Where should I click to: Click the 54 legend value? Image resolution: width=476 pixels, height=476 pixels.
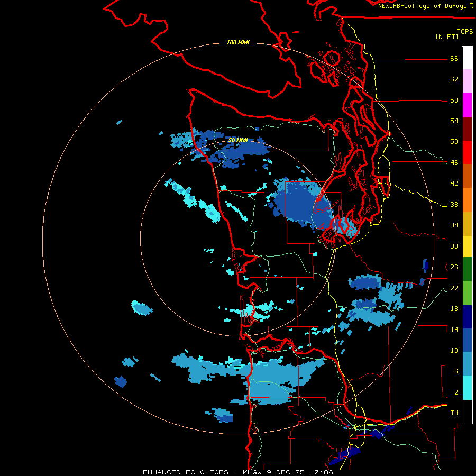tap(454, 121)
